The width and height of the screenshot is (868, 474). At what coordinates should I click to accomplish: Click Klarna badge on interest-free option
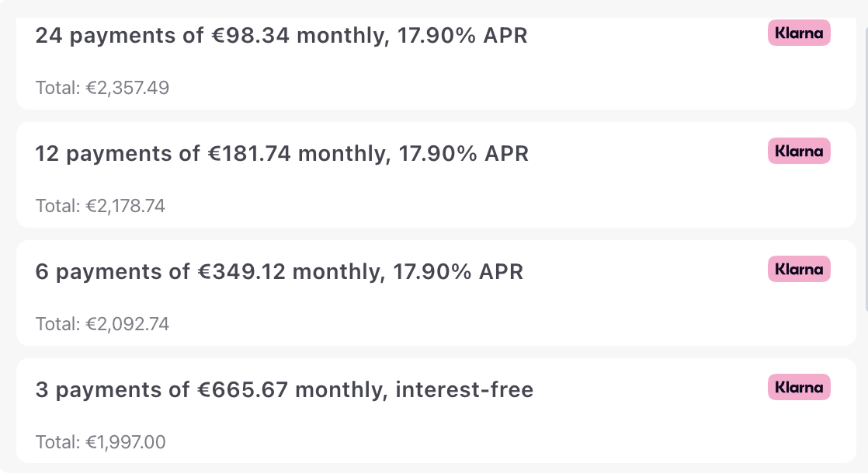(x=799, y=387)
